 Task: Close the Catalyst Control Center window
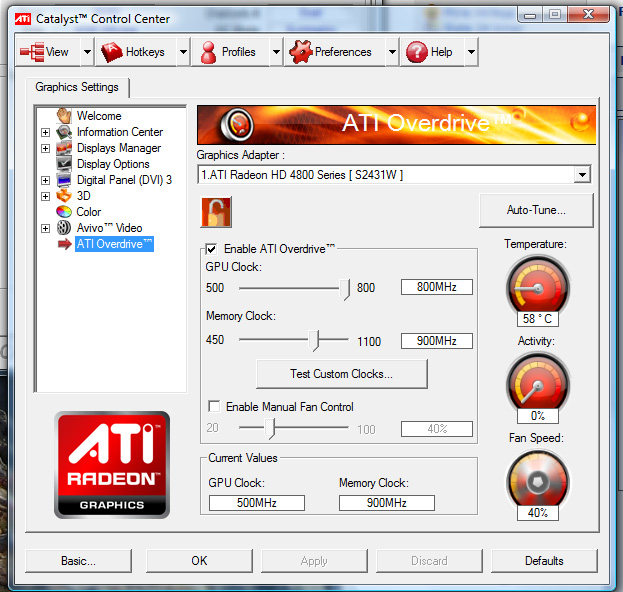[x=588, y=15]
